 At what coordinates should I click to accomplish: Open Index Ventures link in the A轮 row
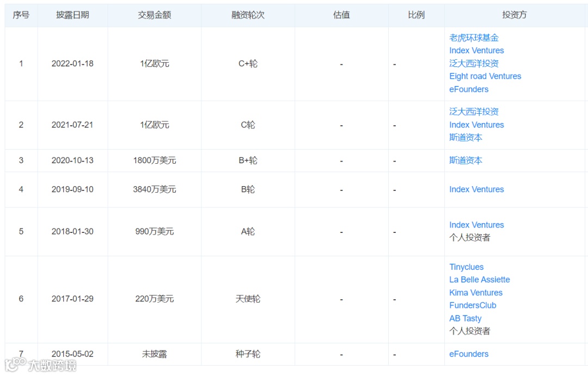tap(476, 225)
